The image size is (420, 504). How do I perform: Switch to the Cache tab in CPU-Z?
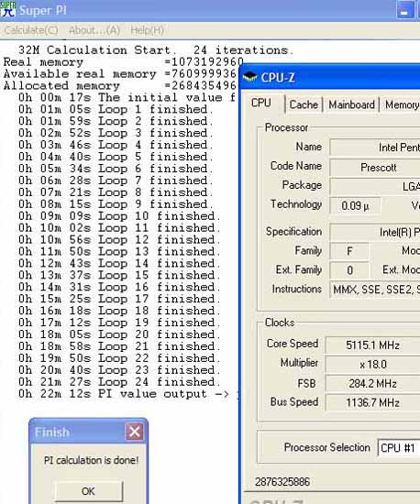304,104
